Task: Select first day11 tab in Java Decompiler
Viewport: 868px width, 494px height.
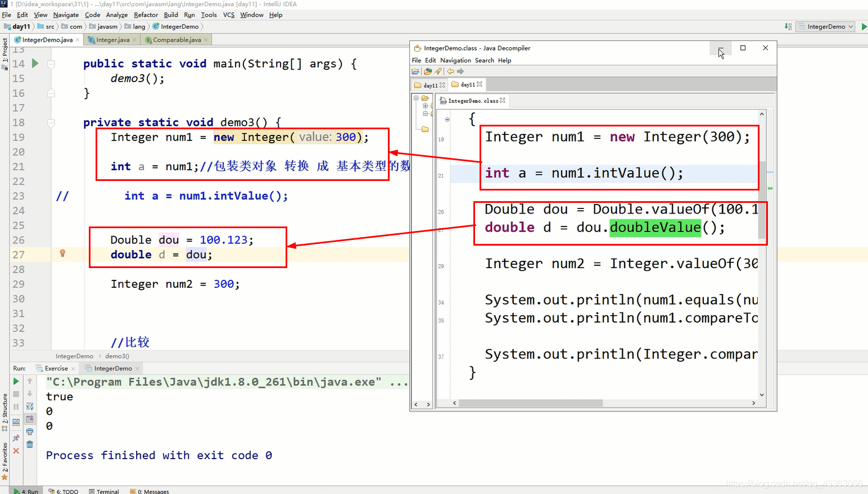Action: (430, 85)
